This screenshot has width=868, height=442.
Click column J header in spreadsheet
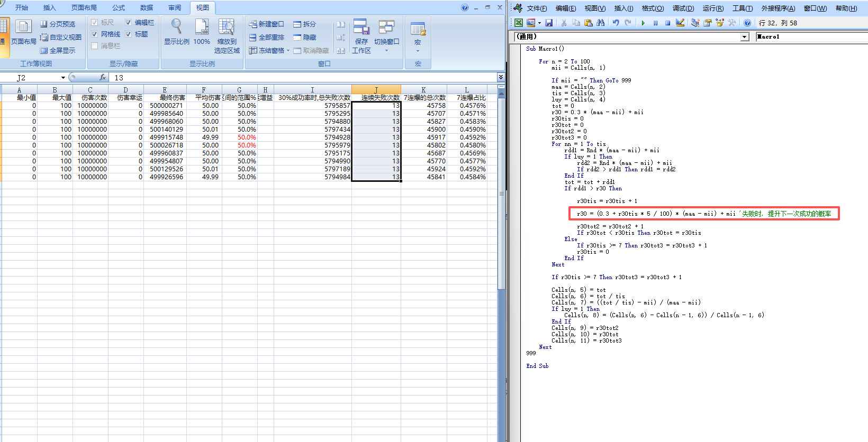(x=376, y=90)
